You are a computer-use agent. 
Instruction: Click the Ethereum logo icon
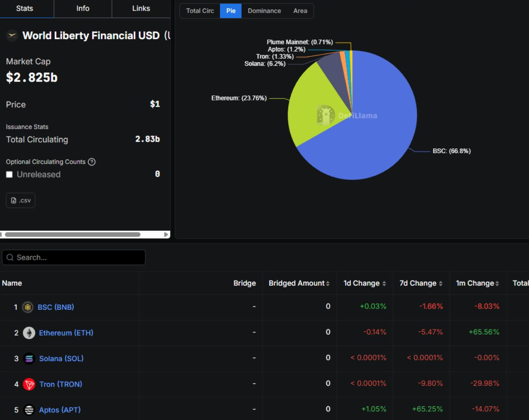tap(29, 333)
